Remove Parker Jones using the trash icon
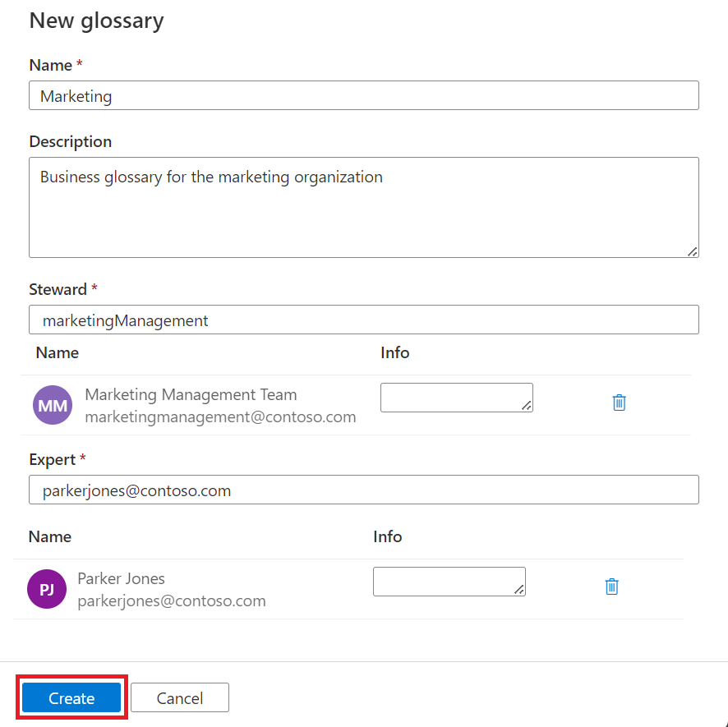 pos(611,587)
